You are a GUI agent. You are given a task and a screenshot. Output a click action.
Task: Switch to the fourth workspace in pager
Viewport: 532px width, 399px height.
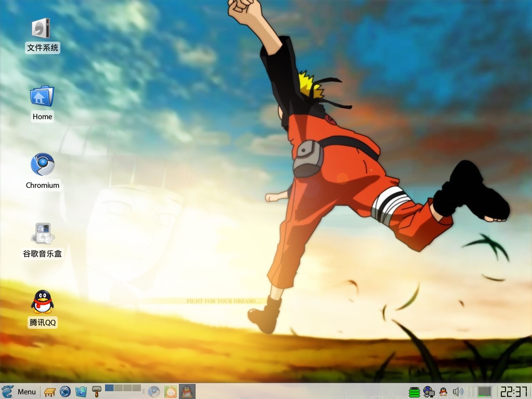(136, 388)
